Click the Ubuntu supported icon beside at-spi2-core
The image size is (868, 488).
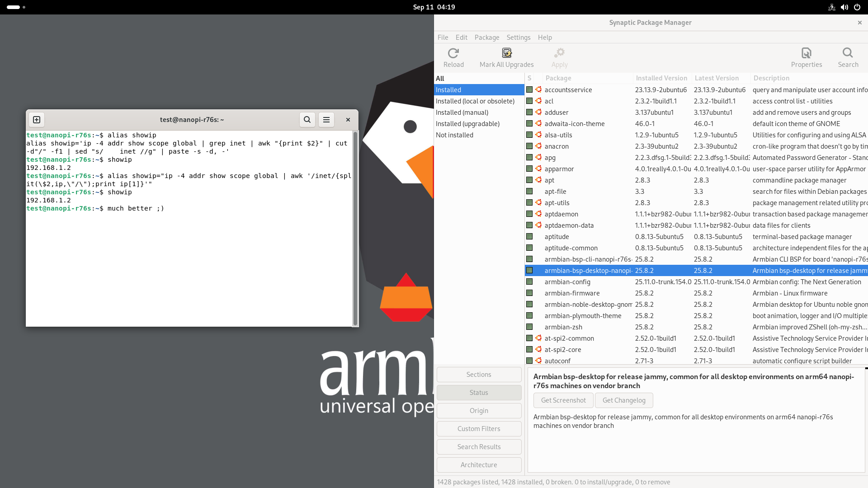tap(538, 349)
